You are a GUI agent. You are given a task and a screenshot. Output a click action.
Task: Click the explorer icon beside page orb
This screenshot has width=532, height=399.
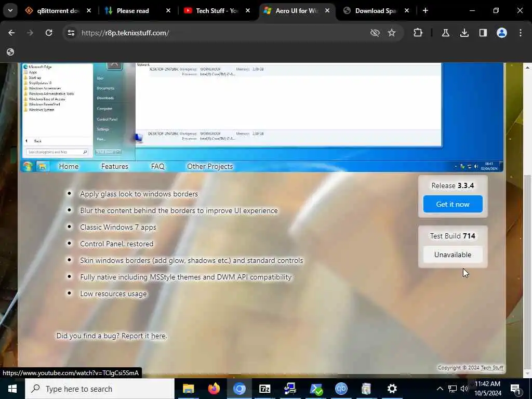tap(43, 167)
